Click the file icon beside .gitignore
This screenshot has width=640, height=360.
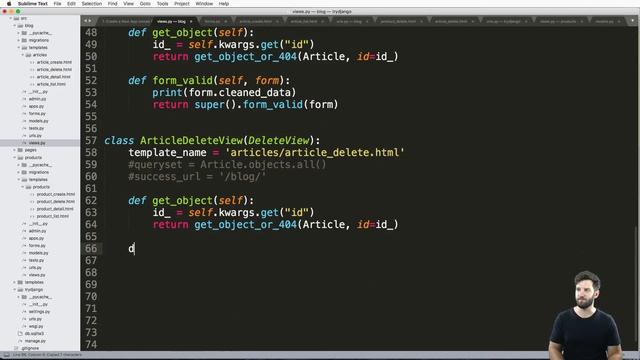click(16, 349)
